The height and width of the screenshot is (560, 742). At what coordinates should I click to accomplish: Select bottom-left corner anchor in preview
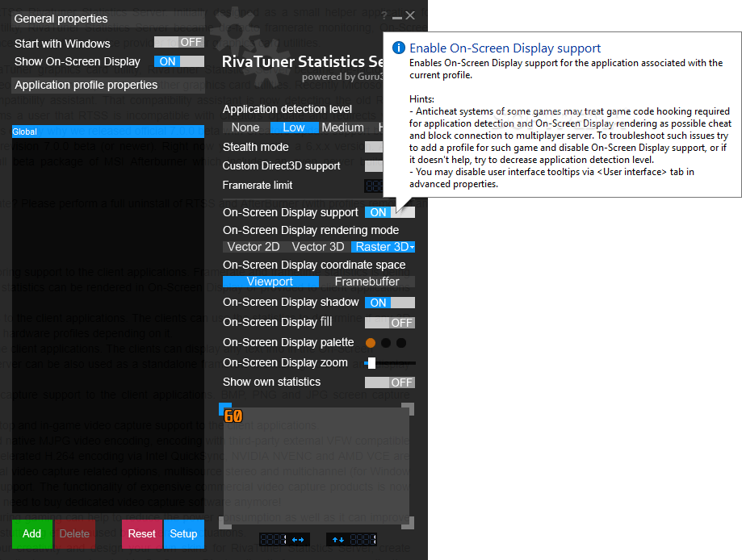coord(224,523)
